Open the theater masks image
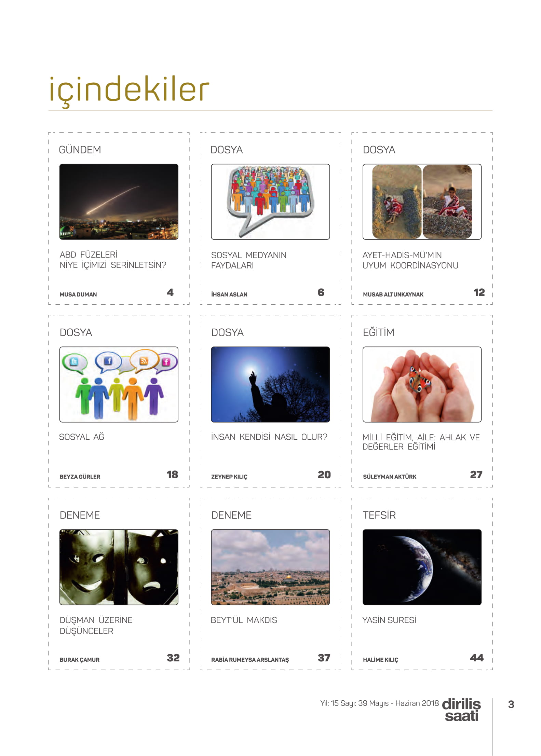541x756 pixels. (x=119, y=567)
